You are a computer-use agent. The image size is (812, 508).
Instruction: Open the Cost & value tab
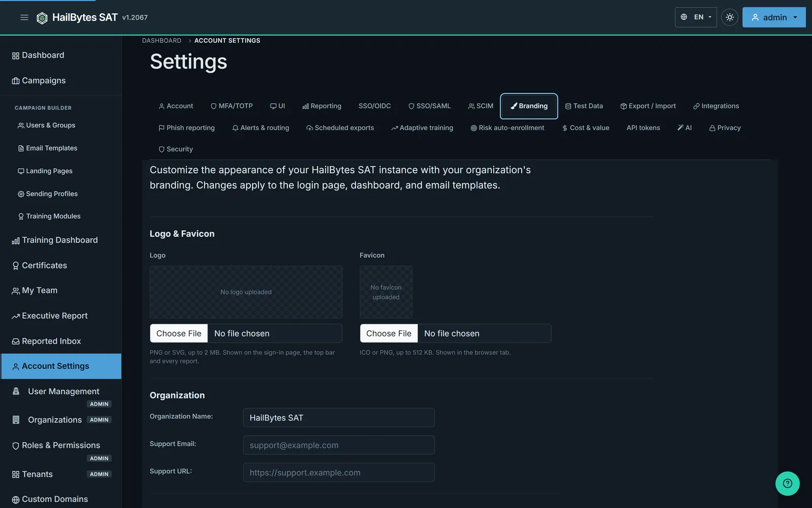pos(586,128)
